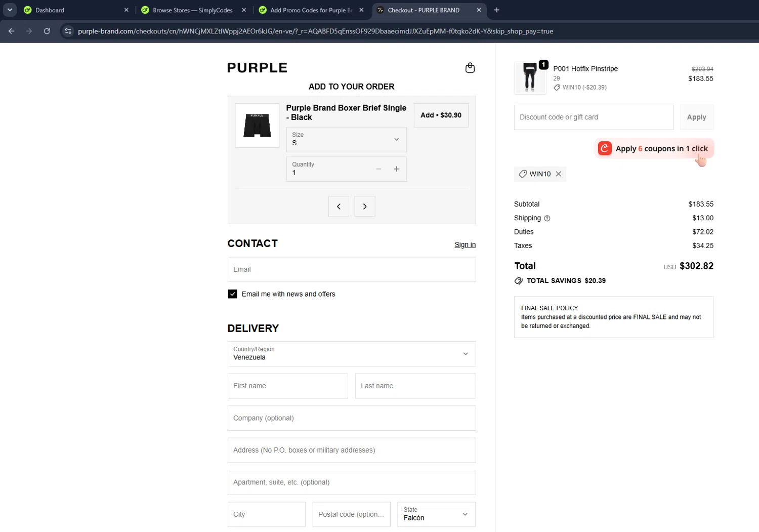Click the FINAL SALE POLICY notice
This screenshot has height=532, width=759.
coord(613,317)
